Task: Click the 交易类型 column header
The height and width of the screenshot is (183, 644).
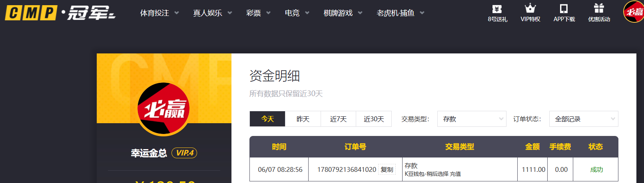Action: [x=460, y=147]
